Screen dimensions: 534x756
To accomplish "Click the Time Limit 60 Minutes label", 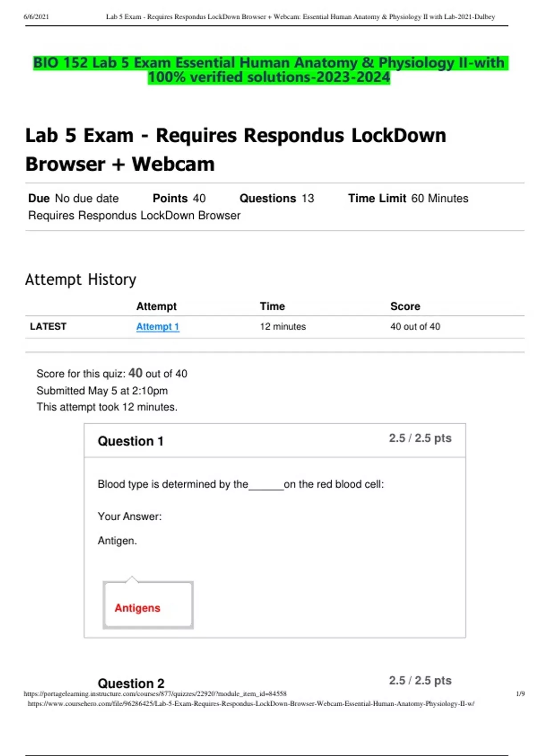I will click(408, 198).
